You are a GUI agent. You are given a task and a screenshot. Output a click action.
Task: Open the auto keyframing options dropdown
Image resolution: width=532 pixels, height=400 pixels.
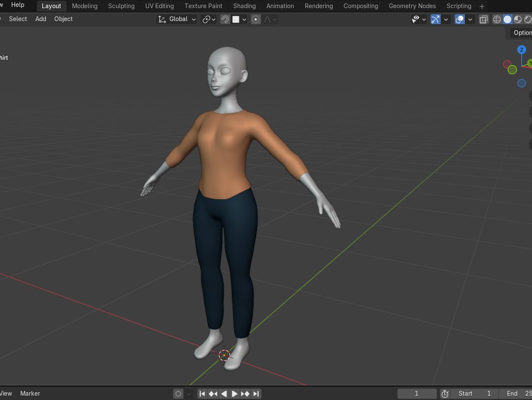tap(189, 393)
